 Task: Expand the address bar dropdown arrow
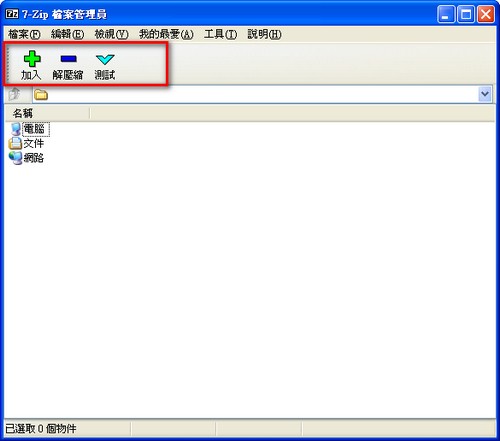click(485, 94)
